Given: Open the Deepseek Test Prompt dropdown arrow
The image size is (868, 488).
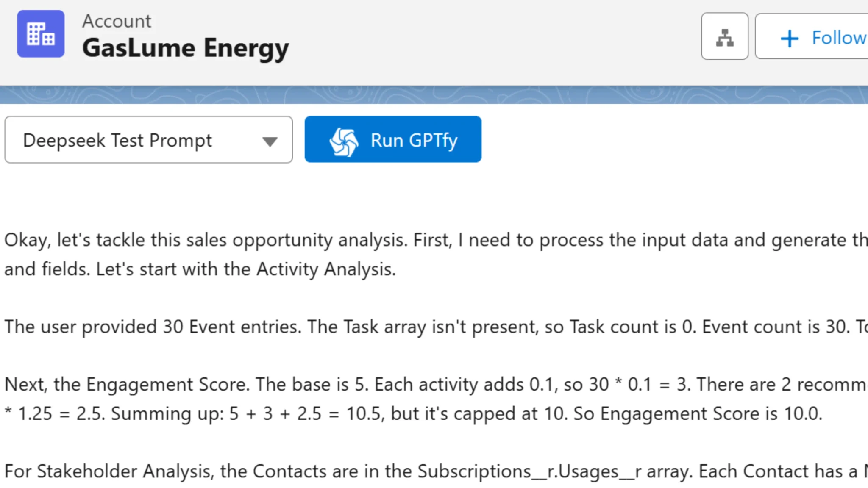Looking at the screenshot, I should 270,140.
